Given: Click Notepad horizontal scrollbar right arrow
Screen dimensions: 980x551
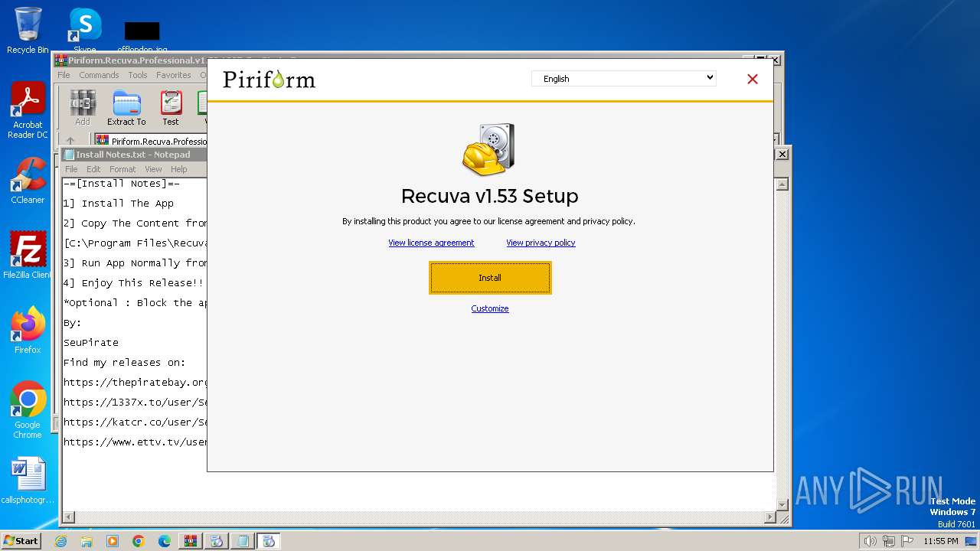Looking at the screenshot, I should pyautogui.click(x=770, y=518).
